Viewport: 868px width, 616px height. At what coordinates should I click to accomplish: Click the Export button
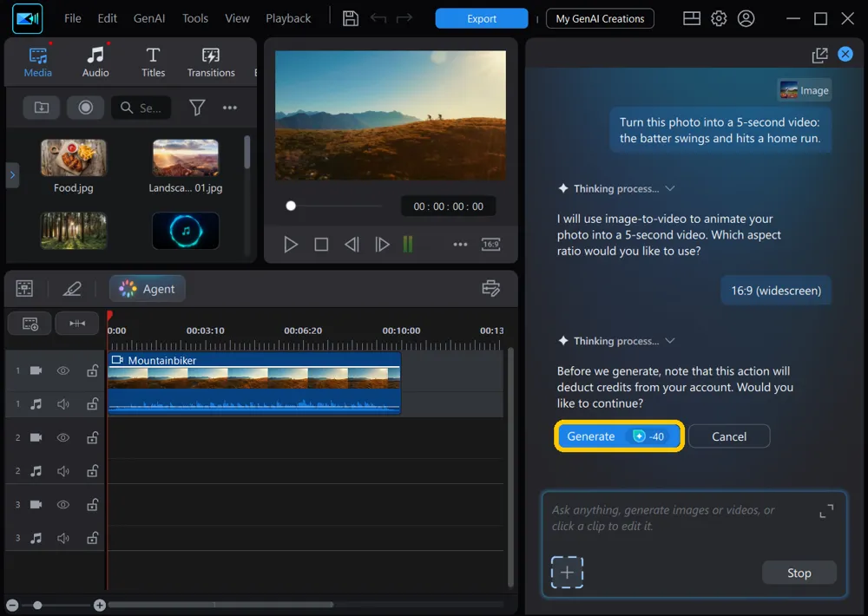481,18
